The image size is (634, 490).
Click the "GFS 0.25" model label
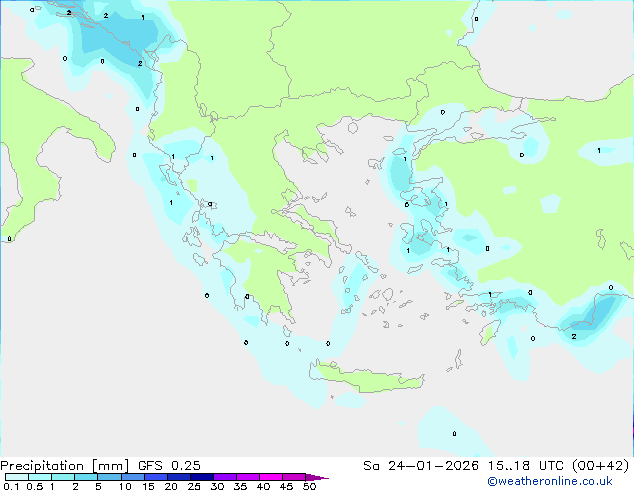[x=169, y=466]
